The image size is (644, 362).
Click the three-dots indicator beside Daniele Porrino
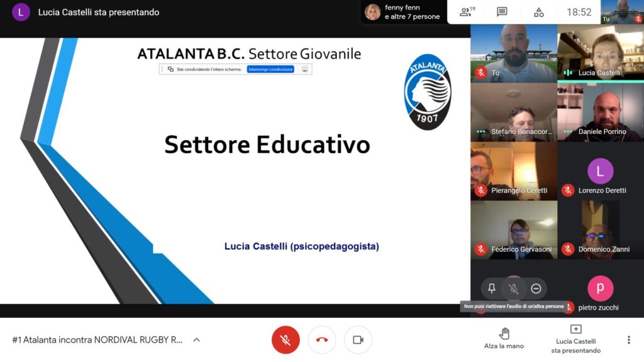point(568,132)
